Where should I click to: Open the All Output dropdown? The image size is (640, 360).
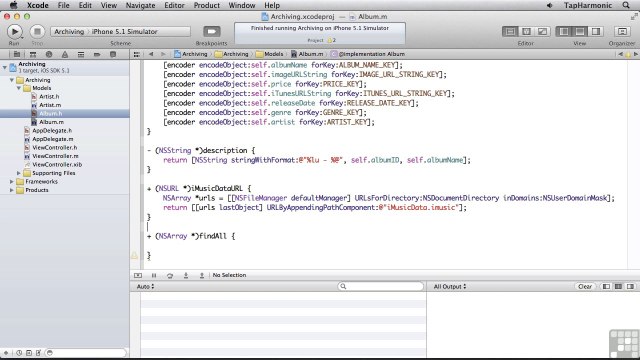450,287
